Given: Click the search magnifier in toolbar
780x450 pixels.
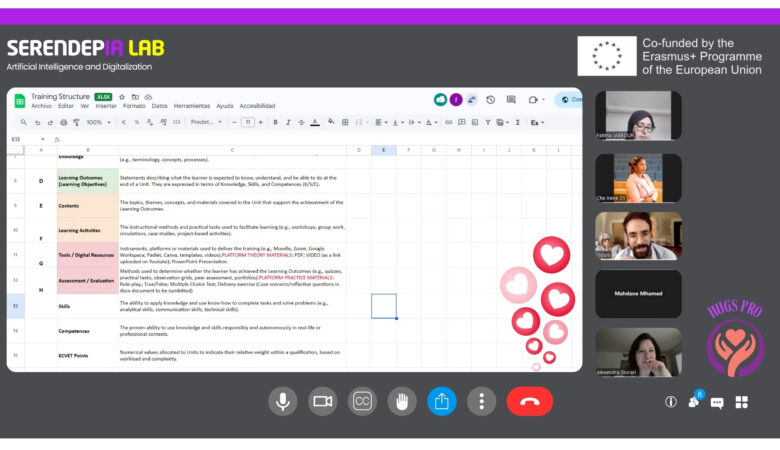Looking at the screenshot, I should pos(23,122).
